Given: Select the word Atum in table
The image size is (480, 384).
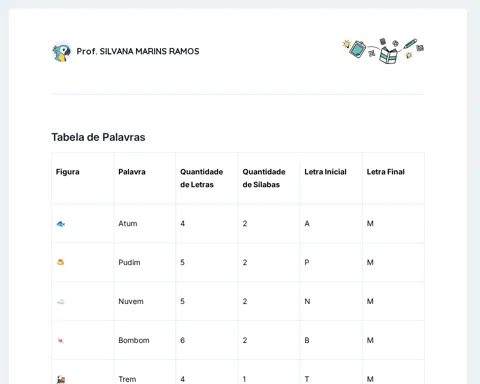Looking at the screenshot, I should pyautogui.click(x=128, y=223).
